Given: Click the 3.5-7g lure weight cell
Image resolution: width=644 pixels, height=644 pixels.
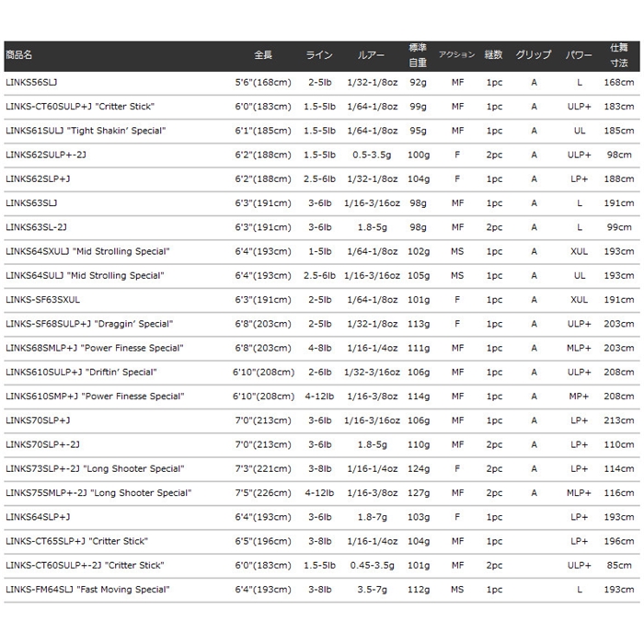Looking at the screenshot, I should point(372,590).
